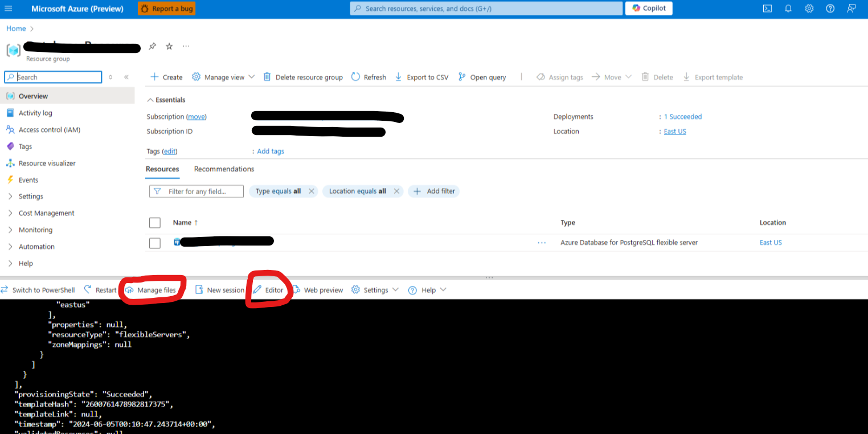
Task: Open Cloud Shell Help dropdown
Action: click(427, 290)
